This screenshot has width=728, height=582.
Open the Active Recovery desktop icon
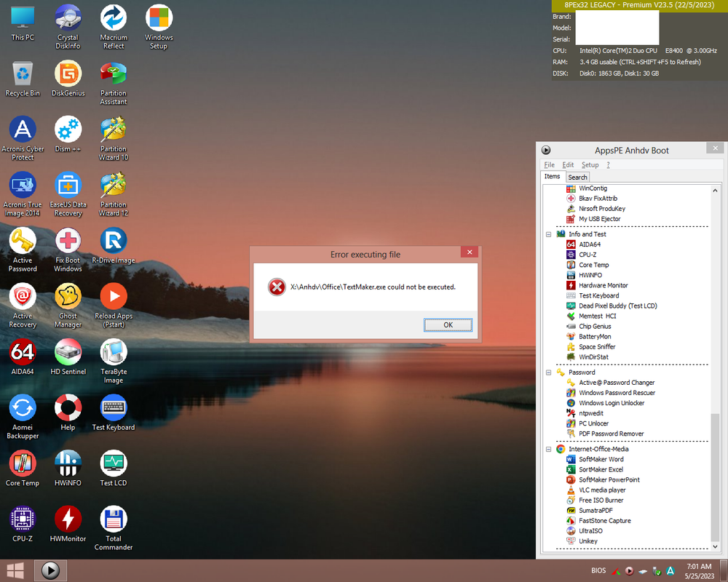point(23,306)
